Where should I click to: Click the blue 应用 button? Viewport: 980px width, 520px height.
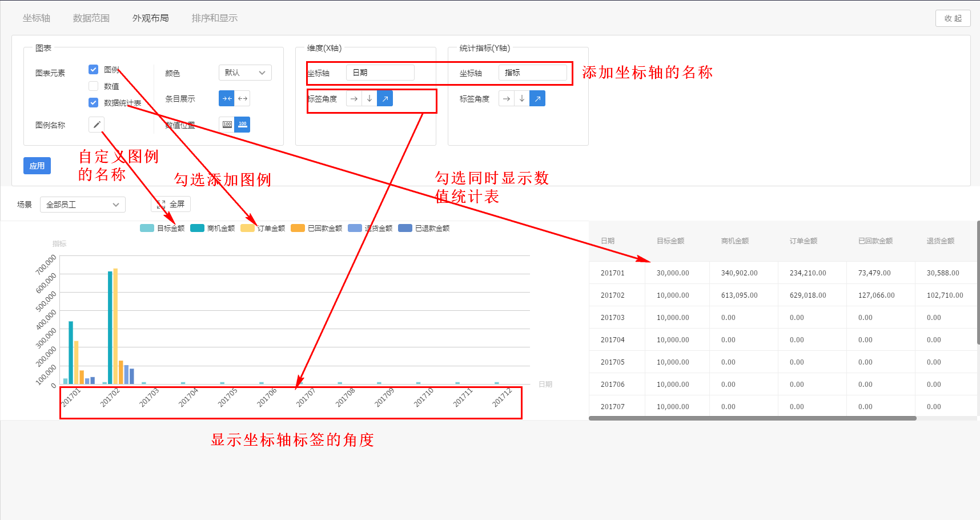(x=37, y=166)
